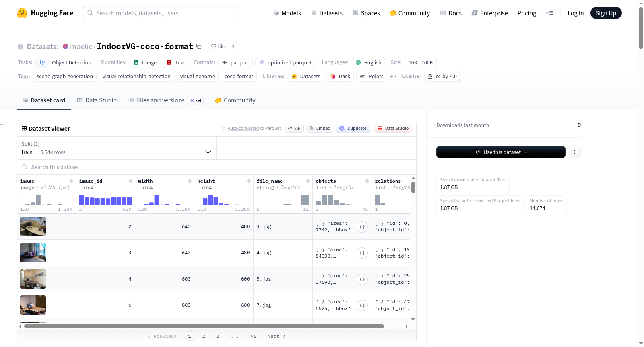The image size is (644, 347).
Task: Select the Image modality tag
Action: click(145, 62)
